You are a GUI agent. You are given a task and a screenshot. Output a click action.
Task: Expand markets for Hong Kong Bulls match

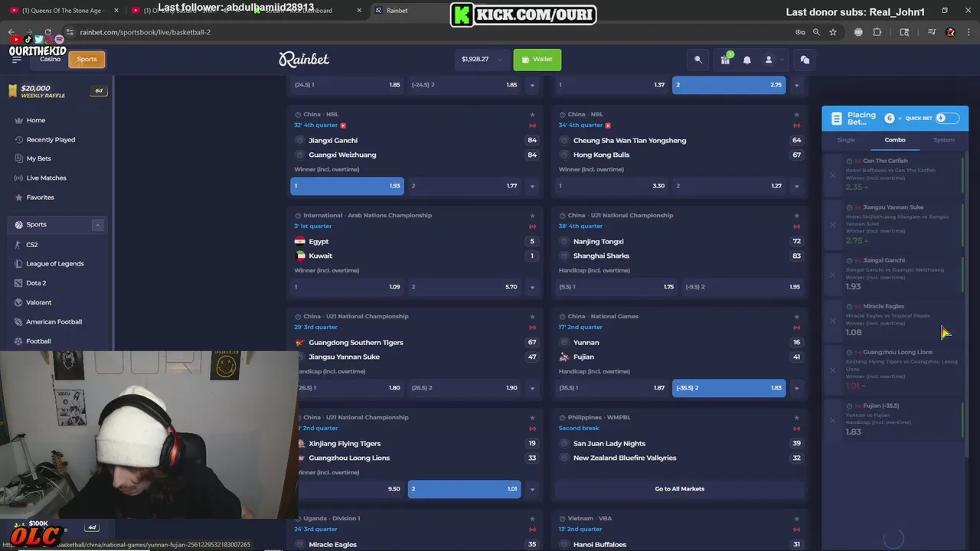point(796,186)
